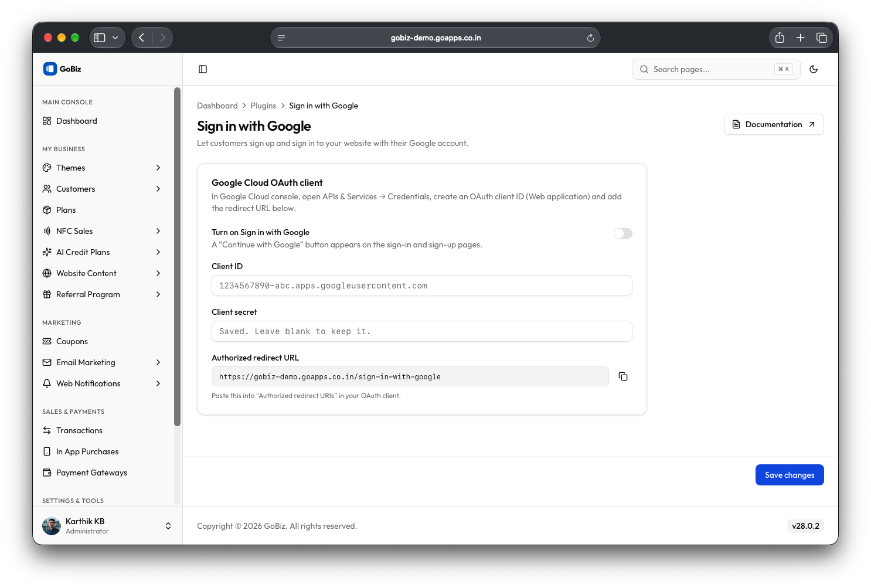Viewport: 871px width, 588px height.
Task: Copy the authorized redirect URL
Action: [623, 376]
